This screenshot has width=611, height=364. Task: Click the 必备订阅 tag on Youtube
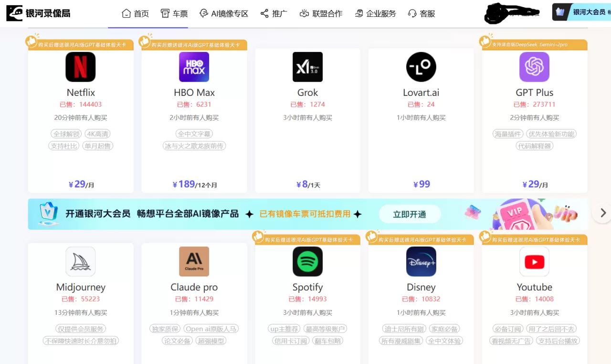tap(508, 329)
